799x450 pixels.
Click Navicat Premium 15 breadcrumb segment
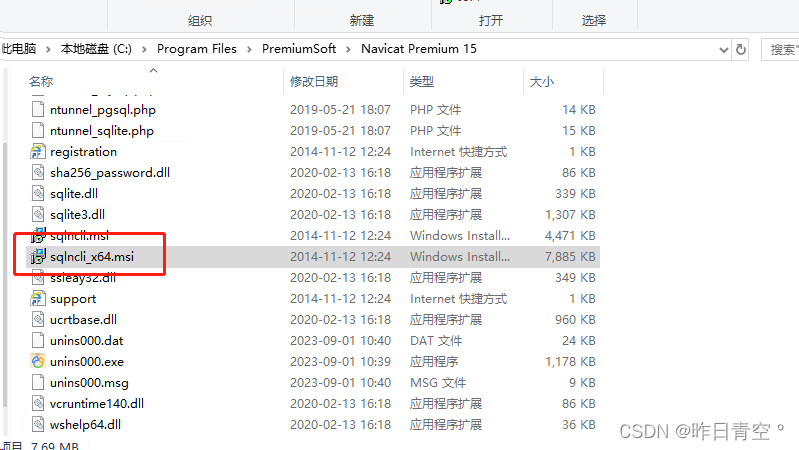coord(419,49)
